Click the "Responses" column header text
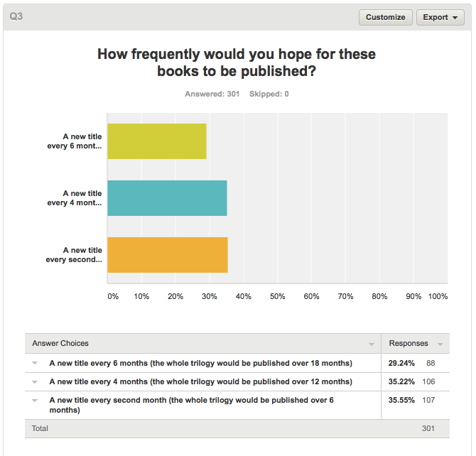The image size is (476, 456). [409, 344]
